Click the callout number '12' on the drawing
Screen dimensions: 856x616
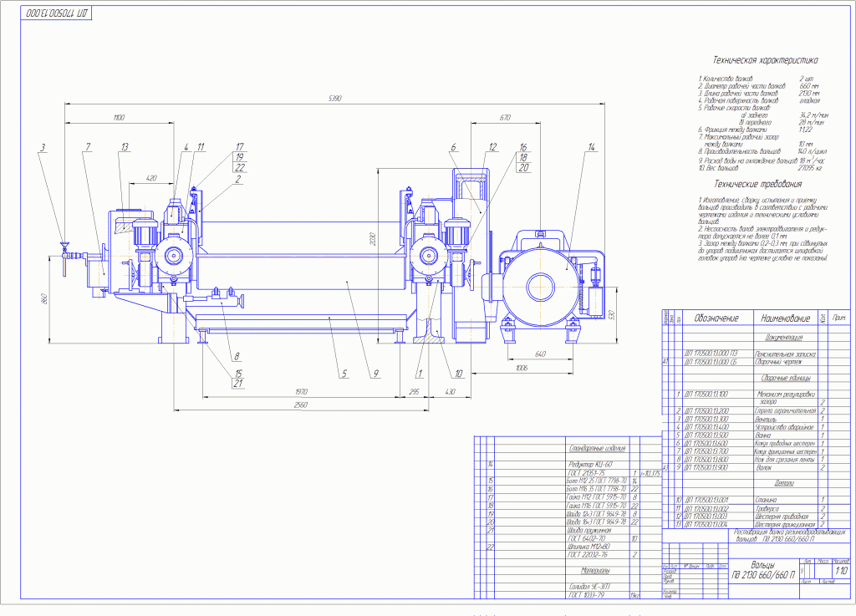(x=492, y=147)
